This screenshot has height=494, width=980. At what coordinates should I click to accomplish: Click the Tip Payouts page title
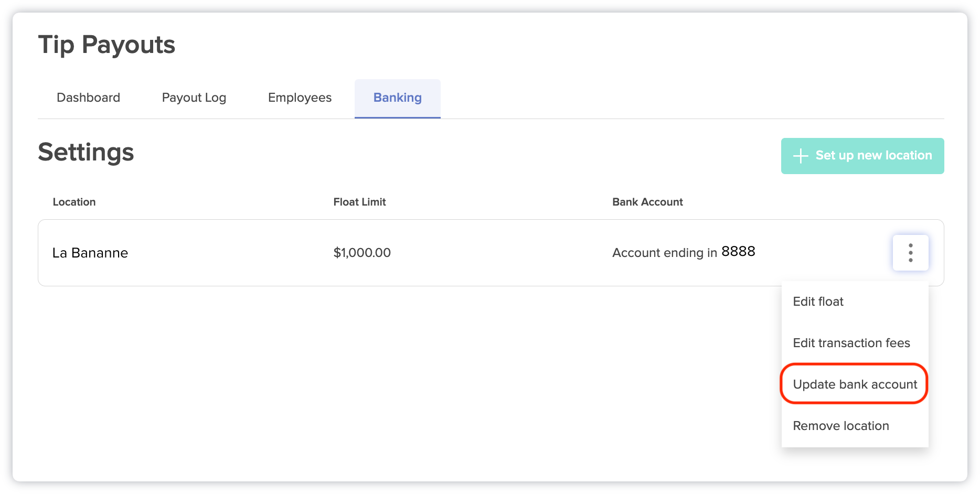pyautogui.click(x=106, y=45)
